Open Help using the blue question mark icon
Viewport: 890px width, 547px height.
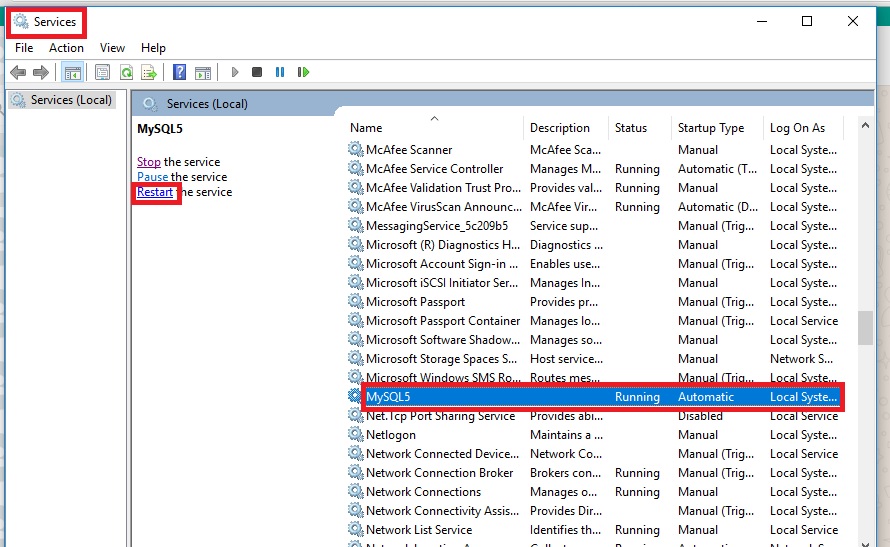tap(179, 72)
